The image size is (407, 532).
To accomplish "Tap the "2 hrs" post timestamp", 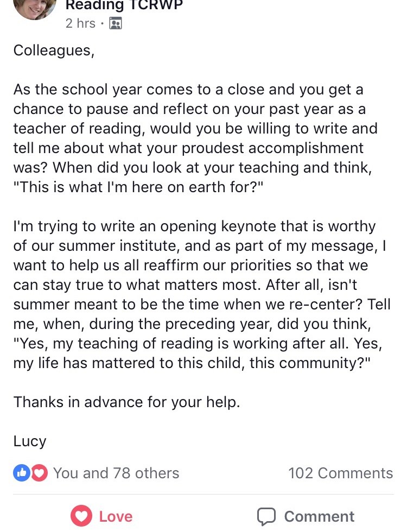I will tap(80, 23).
